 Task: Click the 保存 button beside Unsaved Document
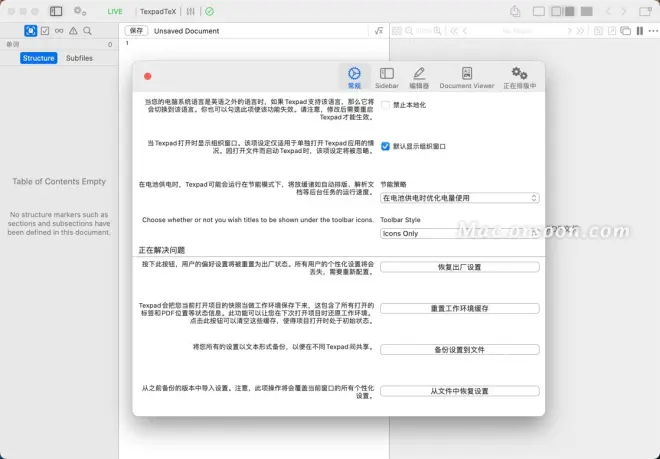135,31
